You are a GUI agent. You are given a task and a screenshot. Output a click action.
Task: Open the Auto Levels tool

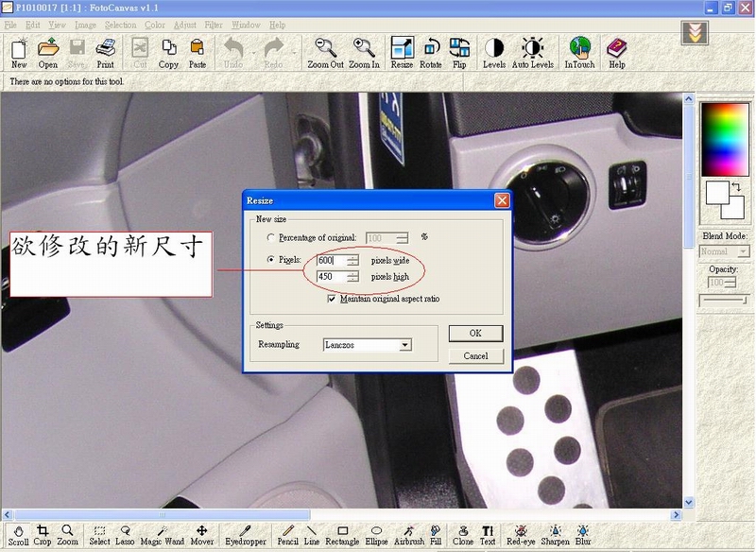(532, 52)
